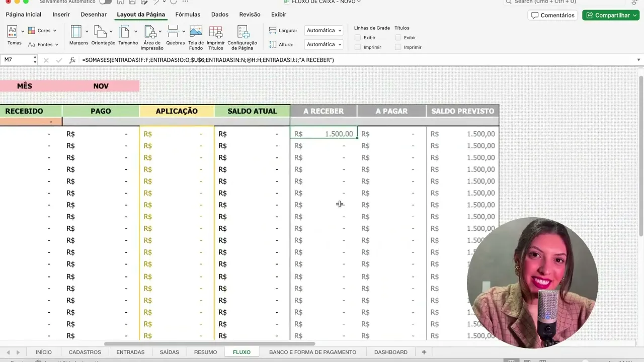Select the yellow APLICAÇÃO column header
This screenshot has width=644, height=362.
coord(177,111)
